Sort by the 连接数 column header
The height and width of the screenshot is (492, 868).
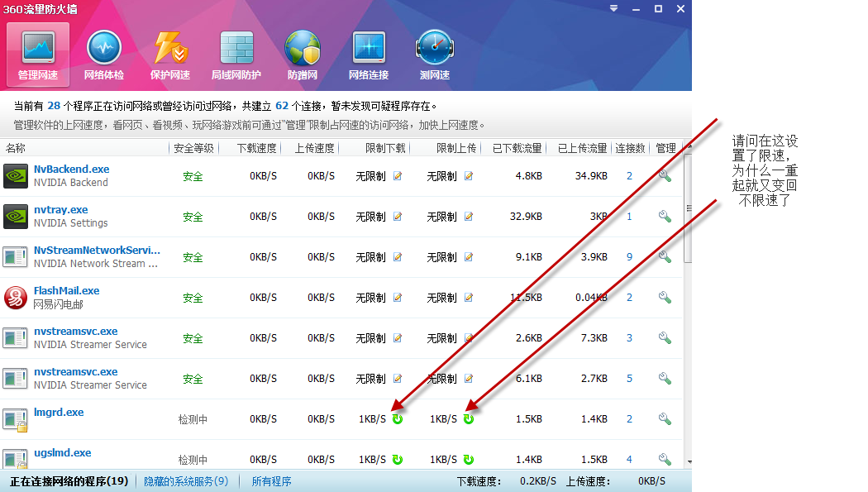[x=630, y=148]
